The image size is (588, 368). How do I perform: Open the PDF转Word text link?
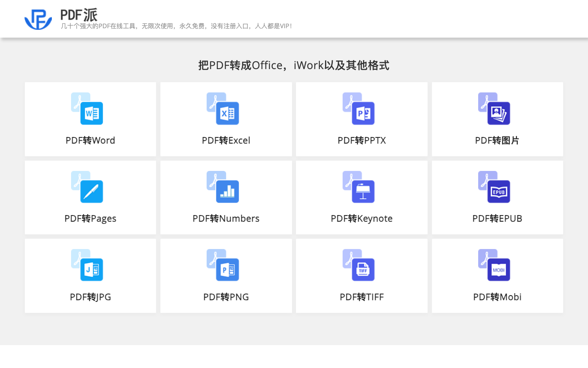[x=90, y=141]
